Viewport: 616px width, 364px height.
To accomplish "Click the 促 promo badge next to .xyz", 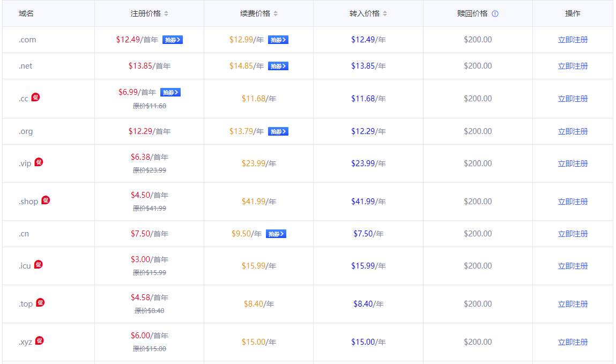I will (39, 340).
